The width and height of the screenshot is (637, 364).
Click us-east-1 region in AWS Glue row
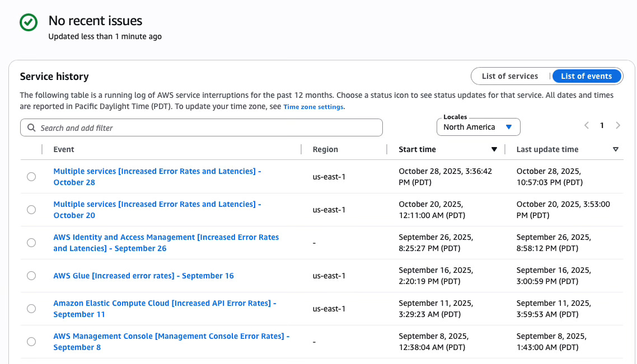click(x=329, y=276)
